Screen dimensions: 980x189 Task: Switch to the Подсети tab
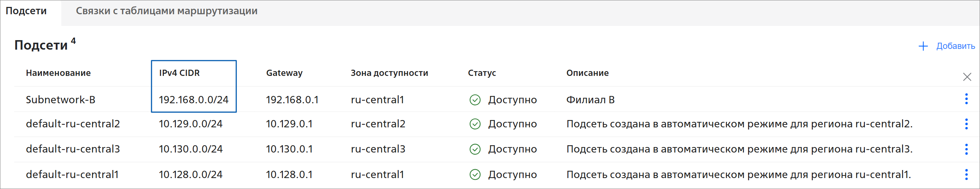pyautogui.click(x=26, y=11)
